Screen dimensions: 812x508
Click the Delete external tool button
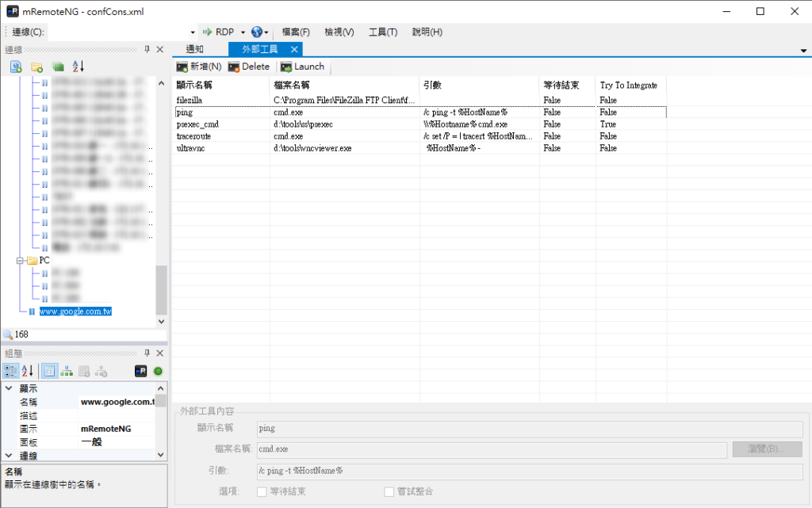[249, 67]
